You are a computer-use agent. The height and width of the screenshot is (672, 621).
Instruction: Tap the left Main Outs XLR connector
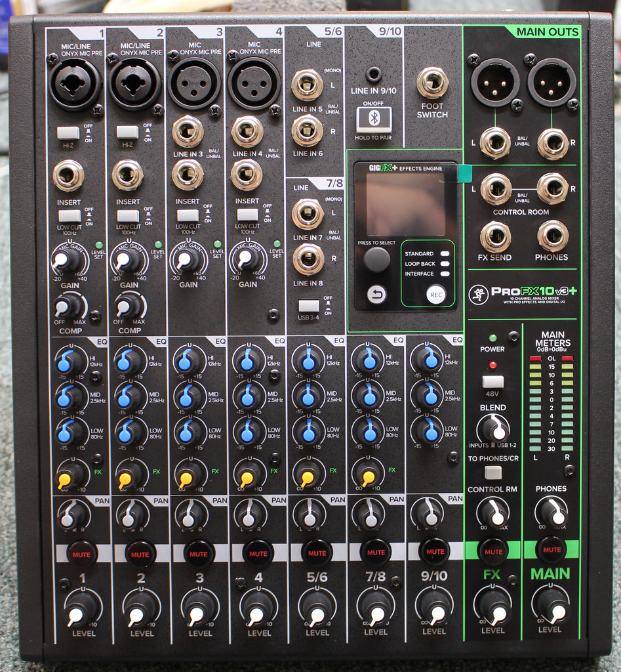pos(494,82)
